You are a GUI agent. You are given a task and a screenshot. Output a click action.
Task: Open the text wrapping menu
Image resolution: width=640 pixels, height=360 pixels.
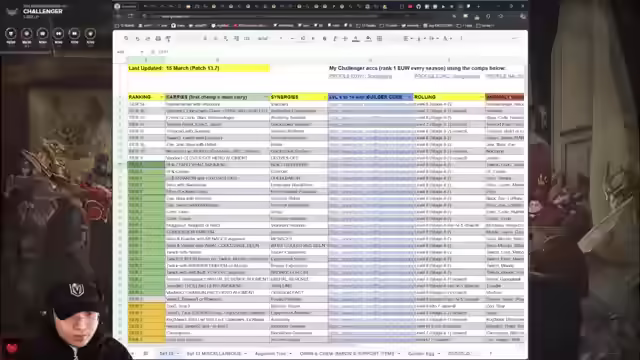[433, 38]
